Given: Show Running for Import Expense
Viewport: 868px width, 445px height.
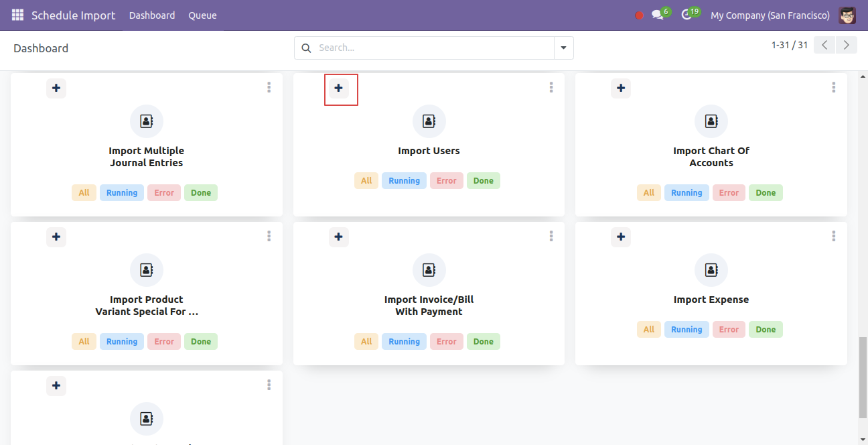Looking at the screenshot, I should coord(686,330).
